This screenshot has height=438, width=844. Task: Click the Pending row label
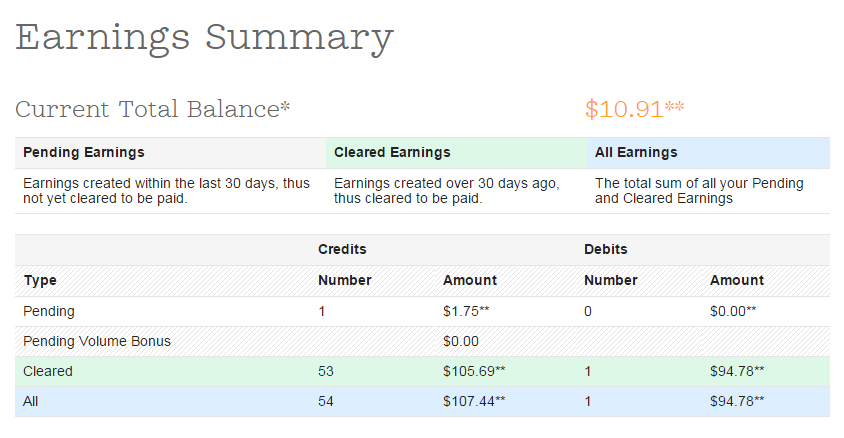tap(49, 312)
